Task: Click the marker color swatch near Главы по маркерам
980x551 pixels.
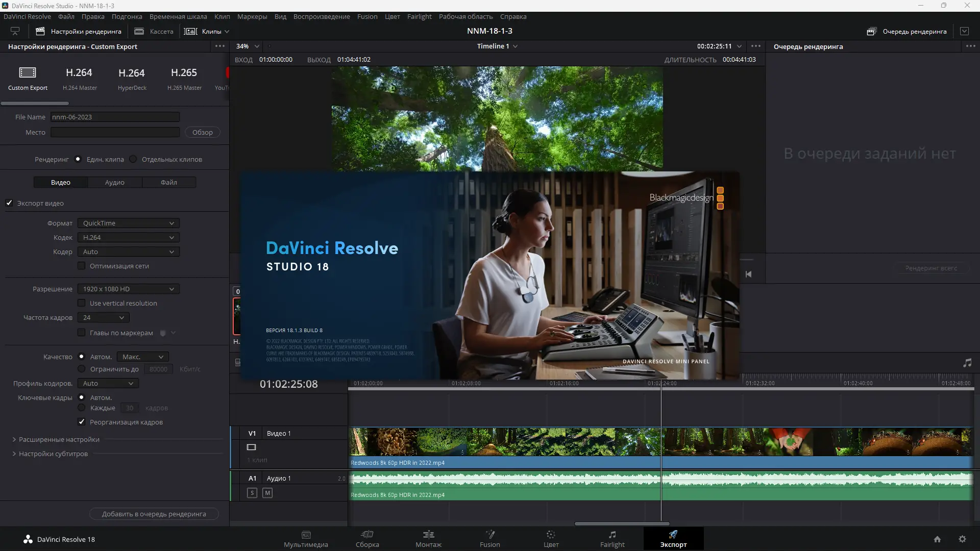Action: [162, 333]
